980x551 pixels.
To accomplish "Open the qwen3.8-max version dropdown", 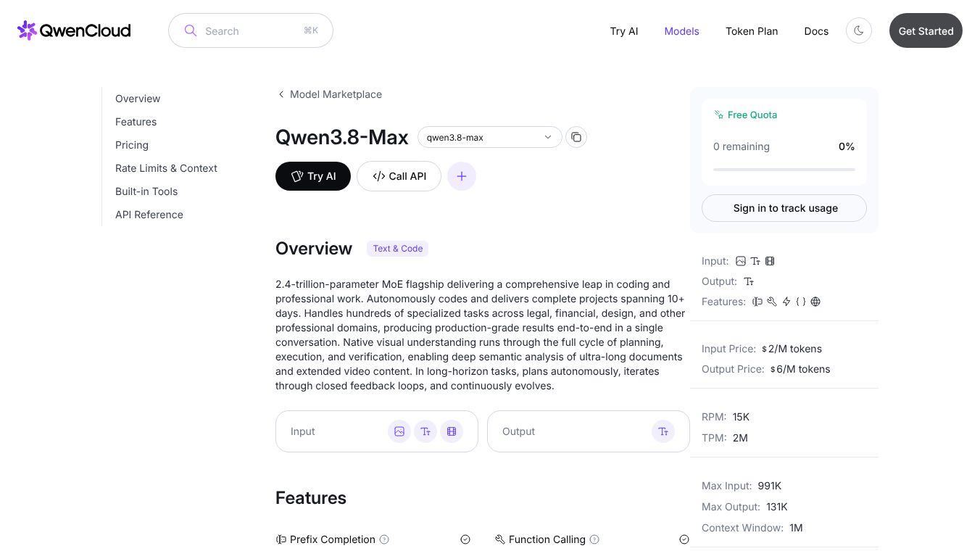I will pos(490,137).
